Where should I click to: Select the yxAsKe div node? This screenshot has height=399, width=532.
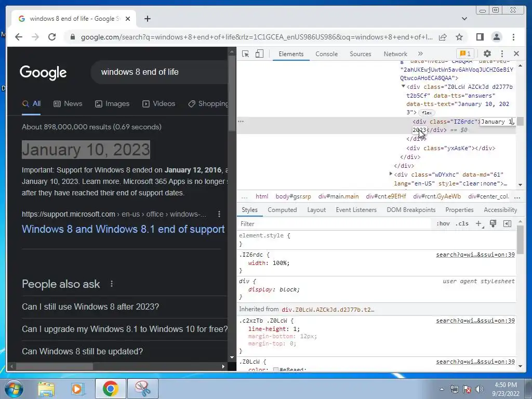[x=450, y=148]
